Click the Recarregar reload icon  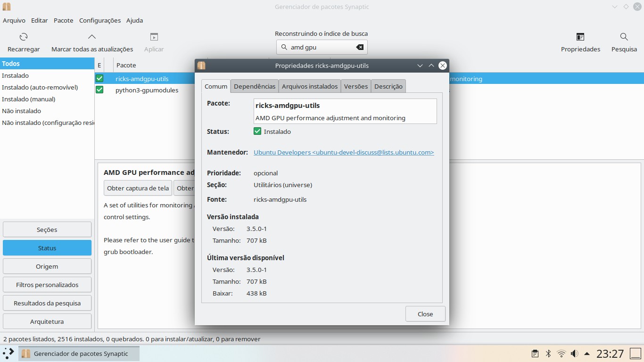24,37
